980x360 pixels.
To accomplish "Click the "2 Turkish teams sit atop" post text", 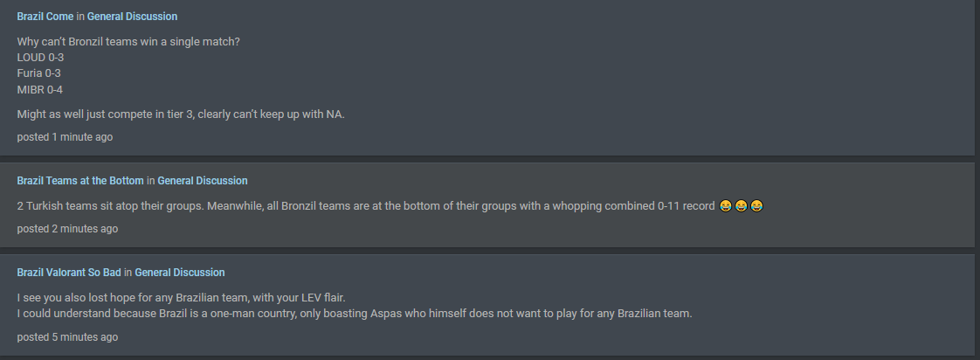I will point(366,205).
